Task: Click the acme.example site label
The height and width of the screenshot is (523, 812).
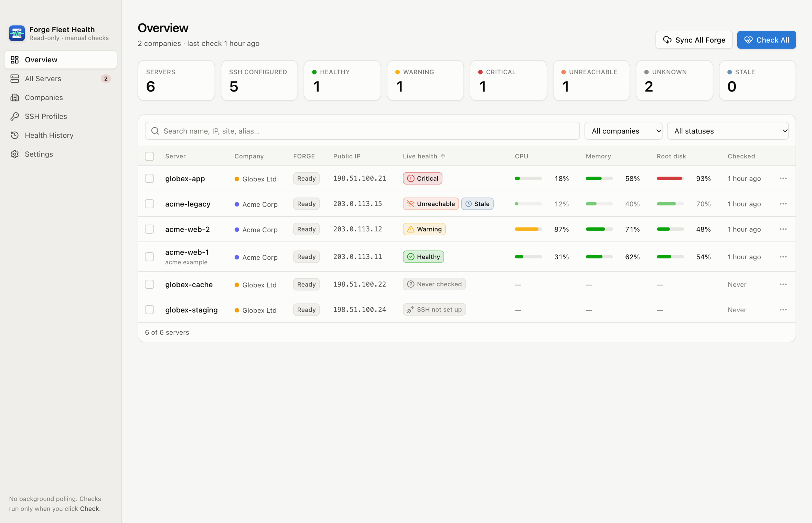Action: (186, 263)
